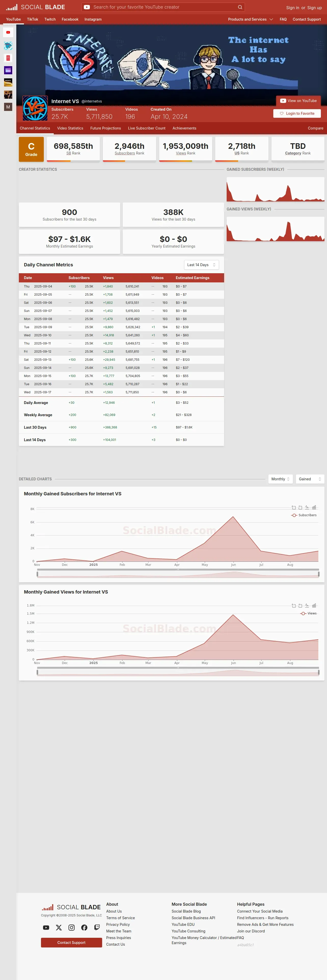Image resolution: width=327 pixels, height=980 pixels.
Task: Open the Gained chart type dropdown
Action: point(310,479)
